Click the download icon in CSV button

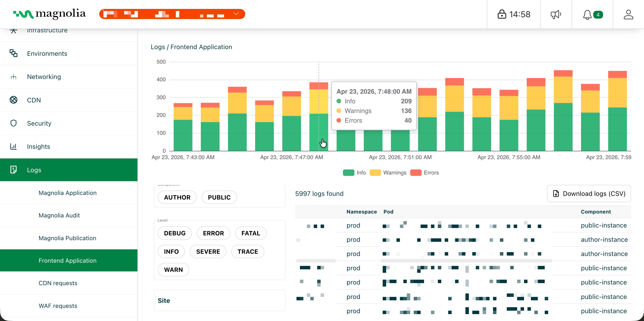coord(556,194)
